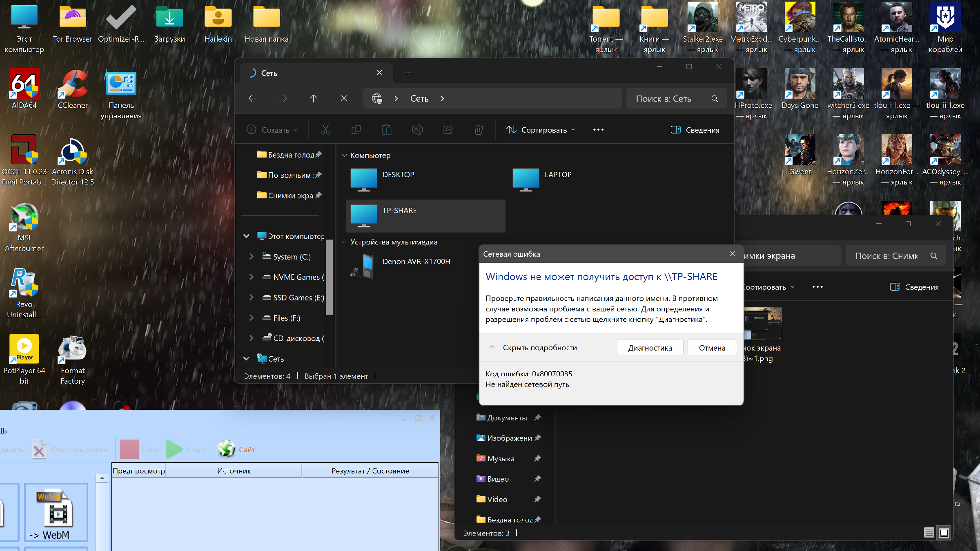Click the Paste clipboard icon in Explorer toolbar
This screenshot has height=551, width=980.
[x=387, y=130]
